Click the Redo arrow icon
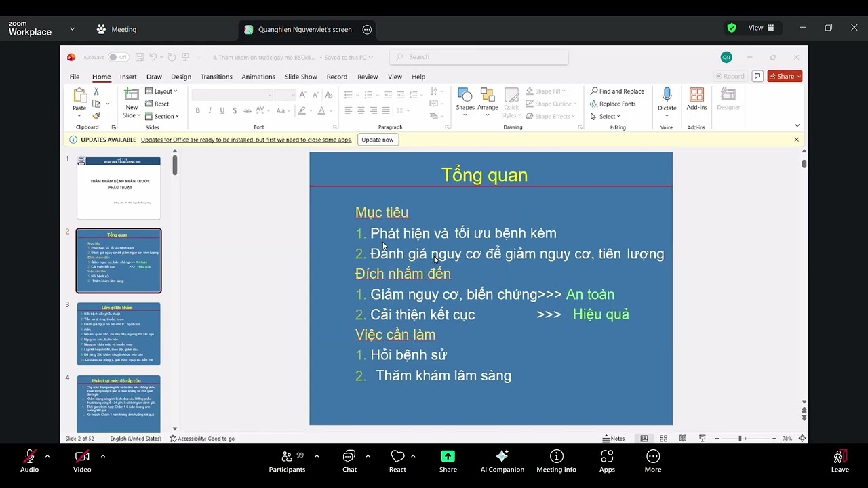 click(x=172, y=57)
